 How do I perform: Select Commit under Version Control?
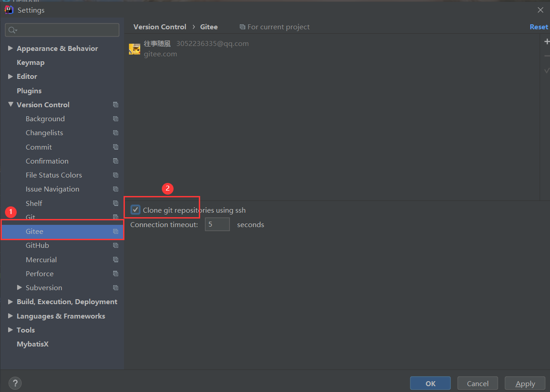coord(39,147)
